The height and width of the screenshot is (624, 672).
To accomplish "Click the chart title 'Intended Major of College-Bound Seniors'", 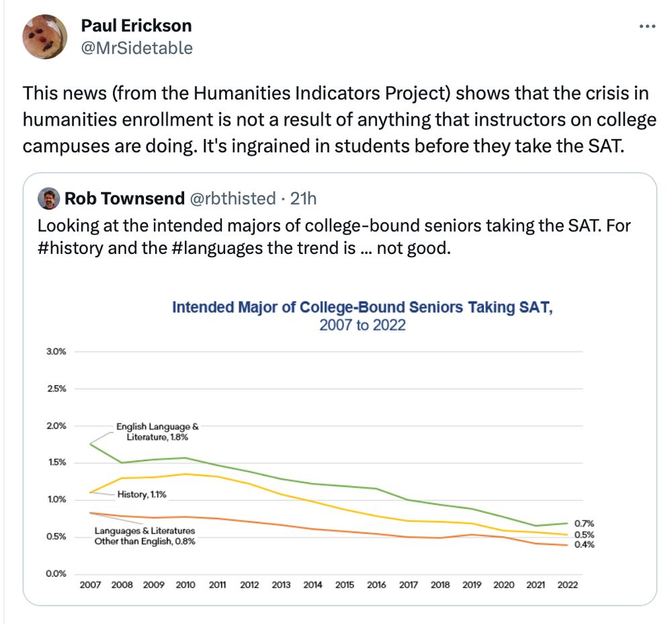I will (362, 308).
